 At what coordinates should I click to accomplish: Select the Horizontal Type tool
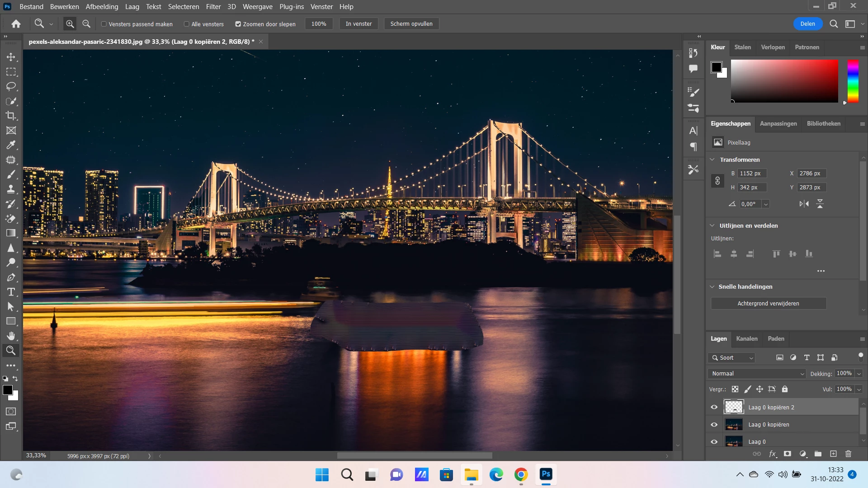point(11,292)
